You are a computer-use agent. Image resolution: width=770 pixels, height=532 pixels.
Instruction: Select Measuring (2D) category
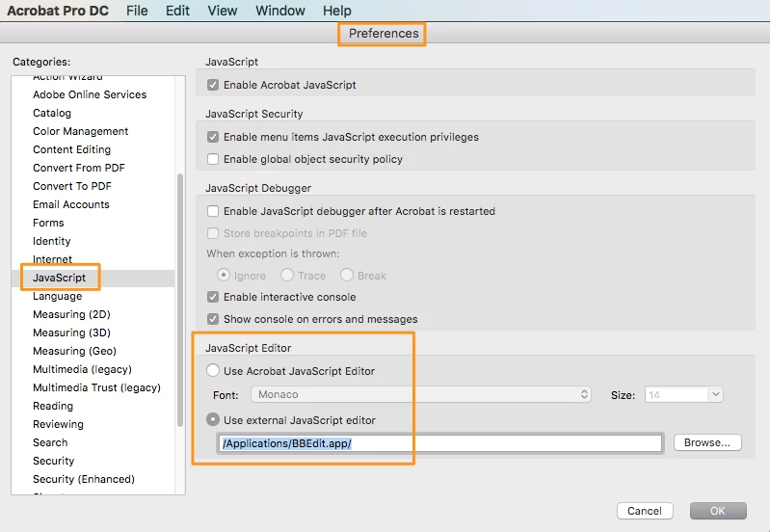71,314
